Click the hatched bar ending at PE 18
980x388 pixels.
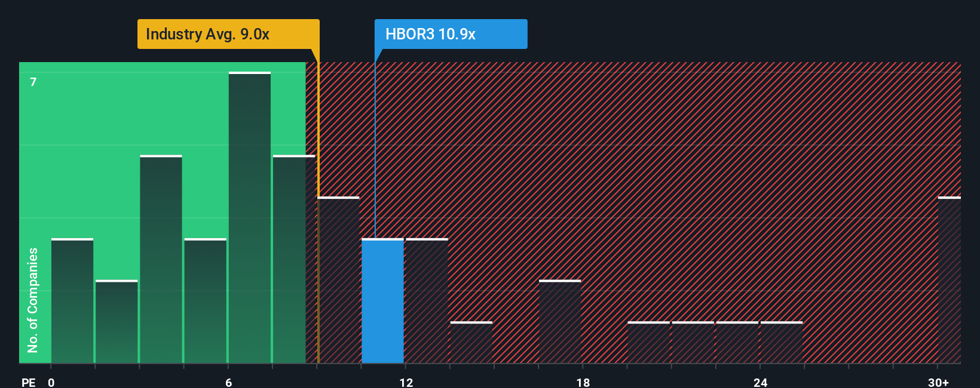pos(560,322)
